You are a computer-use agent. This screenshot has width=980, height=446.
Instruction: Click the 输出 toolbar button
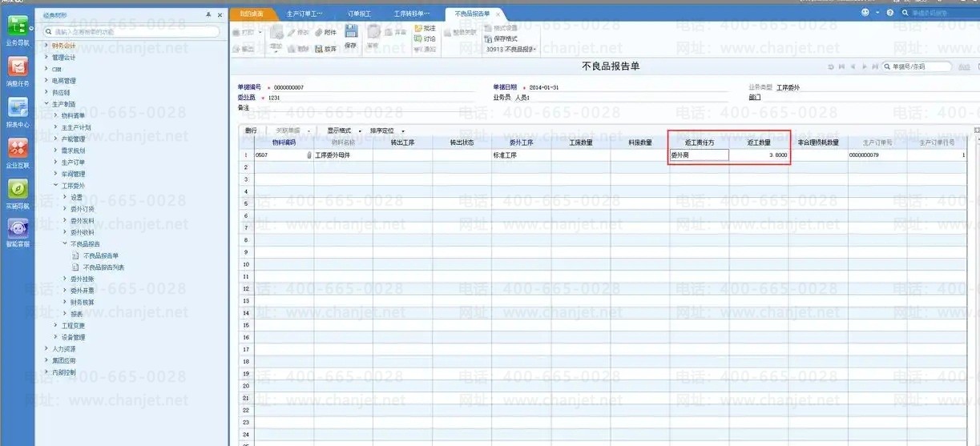pyautogui.click(x=243, y=49)
